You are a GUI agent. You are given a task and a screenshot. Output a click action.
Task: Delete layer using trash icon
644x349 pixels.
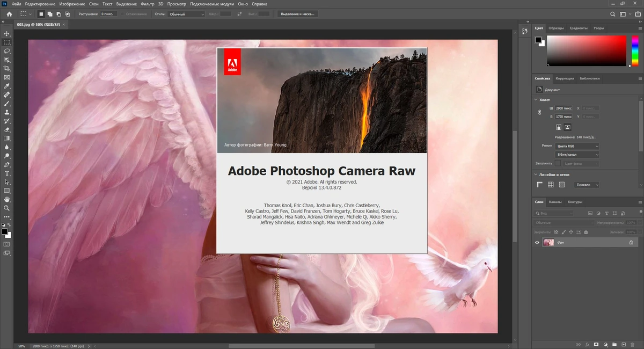(x=633, y=344)
